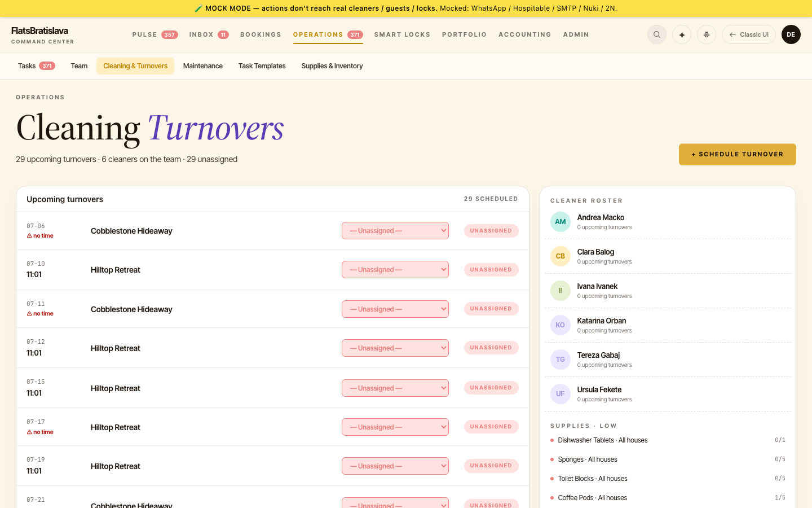
Task: Open Smart Locks section
Action: [x=402, y=34]
